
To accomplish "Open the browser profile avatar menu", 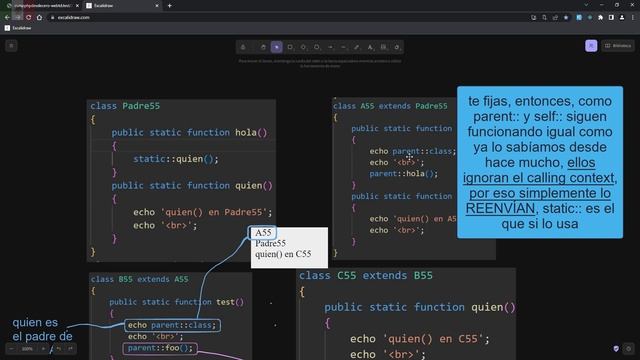I will coord(622,18).
